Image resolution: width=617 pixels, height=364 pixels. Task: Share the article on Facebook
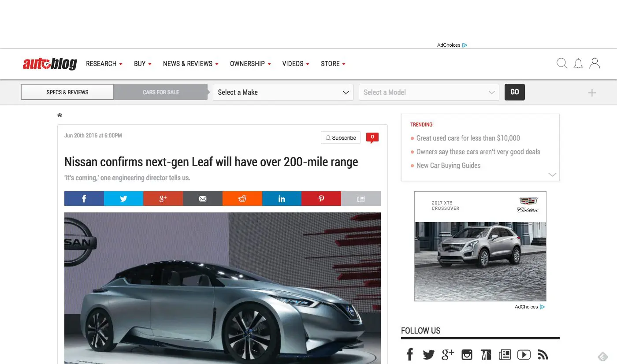point(84,198)
